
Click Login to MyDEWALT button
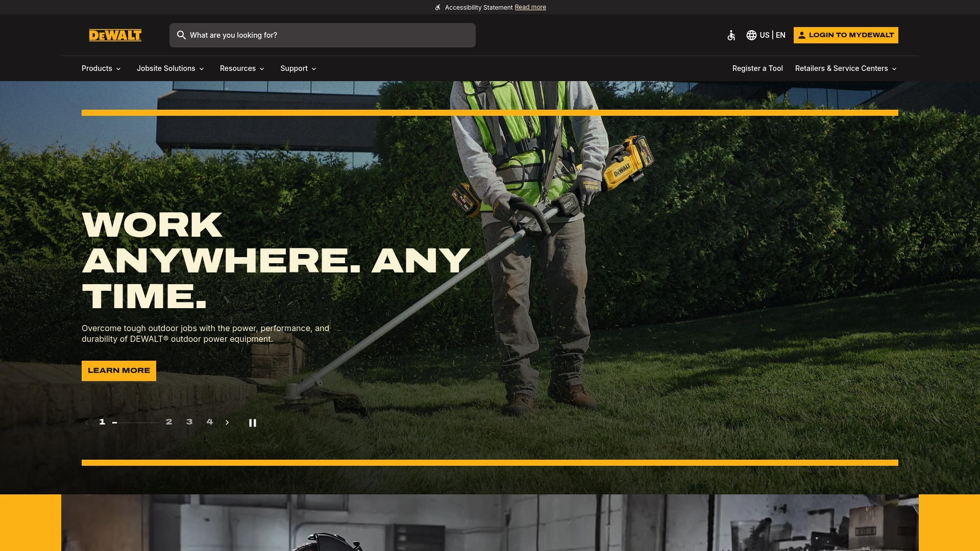point(846,35)
